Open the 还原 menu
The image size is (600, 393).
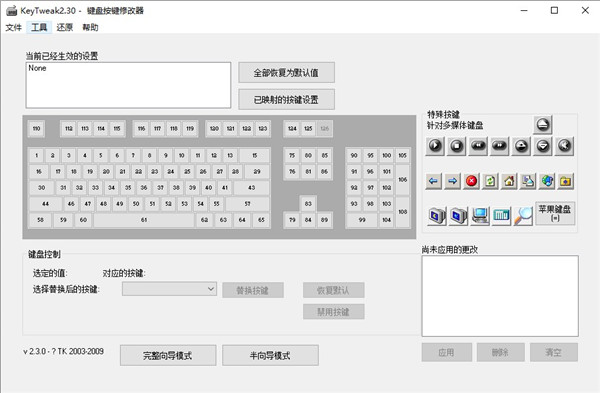[x=65, y=27]
